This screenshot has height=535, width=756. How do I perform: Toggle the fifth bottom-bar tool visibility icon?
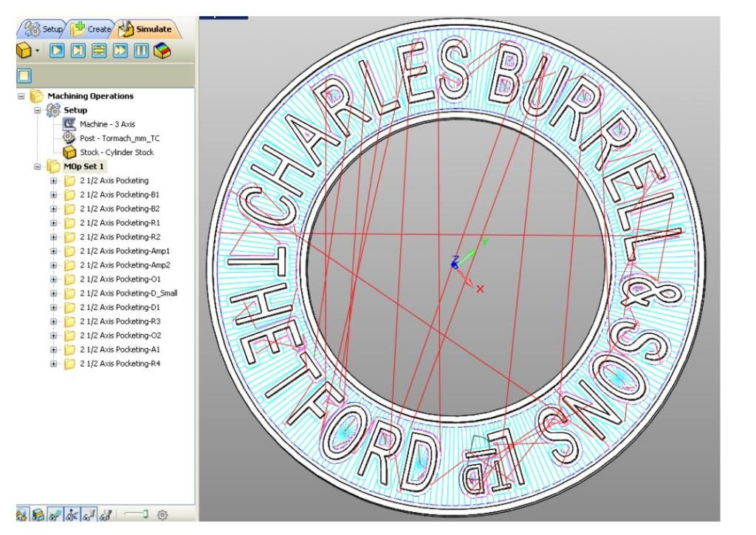coord(89,515)
